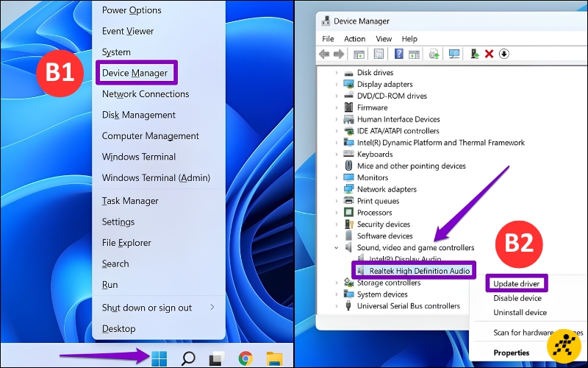Click the Universal Serial Bus controllers icon

348,305
